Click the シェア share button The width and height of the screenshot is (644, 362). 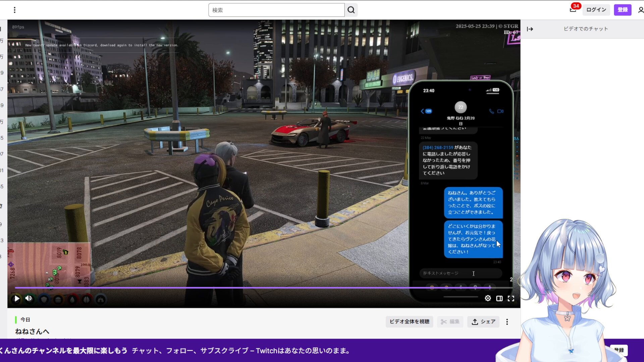click(x=483, y=321)
